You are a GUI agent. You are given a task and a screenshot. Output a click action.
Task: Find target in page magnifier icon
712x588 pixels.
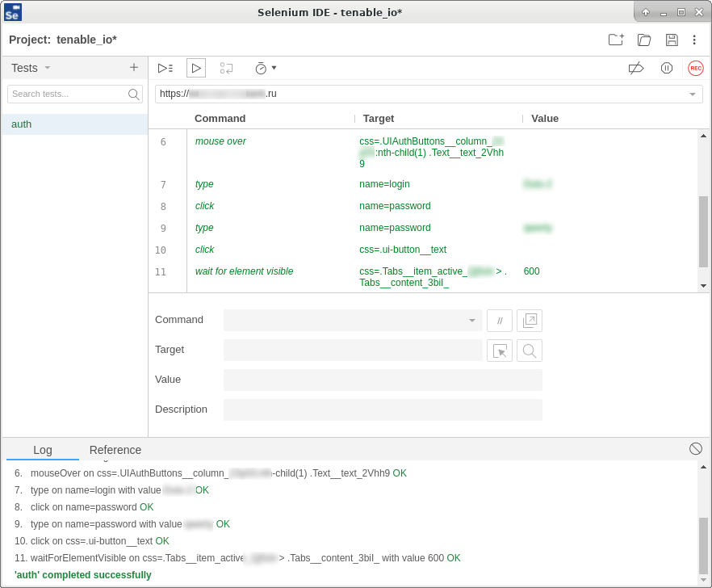[530, 351]
